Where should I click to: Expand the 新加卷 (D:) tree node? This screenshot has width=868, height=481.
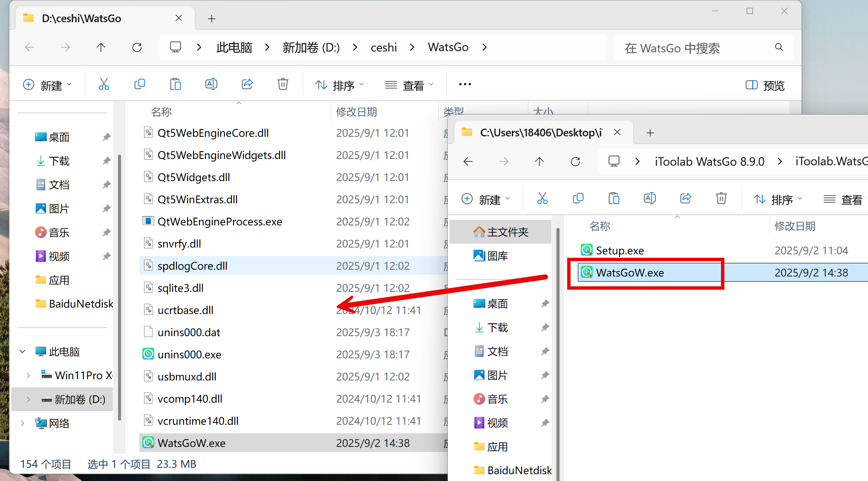[28, 400]
